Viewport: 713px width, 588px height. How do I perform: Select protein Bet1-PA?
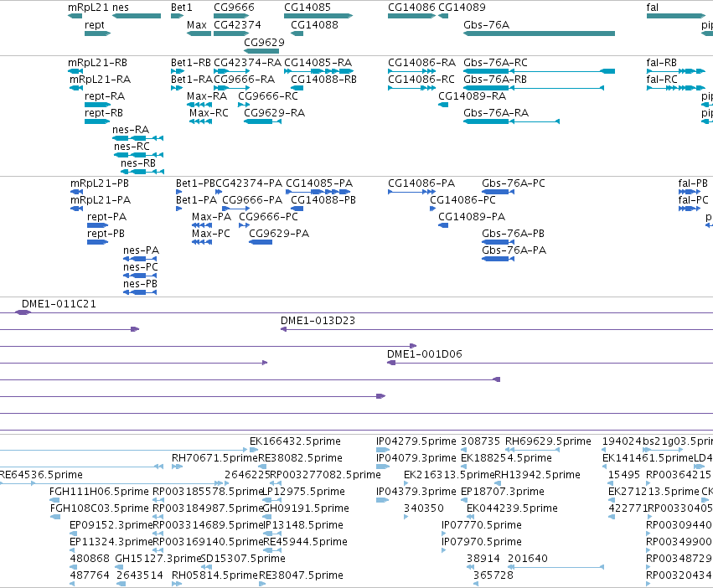point(178,209)
